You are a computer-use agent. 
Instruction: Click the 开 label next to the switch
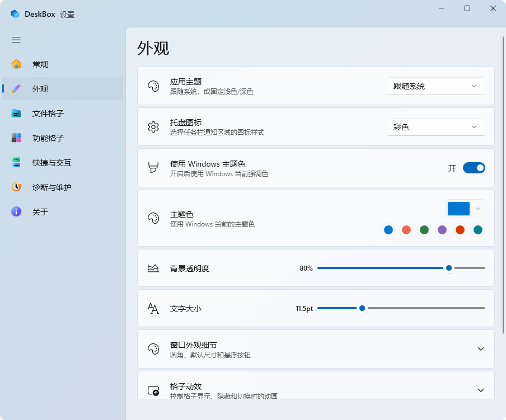(x=452, y=168)
